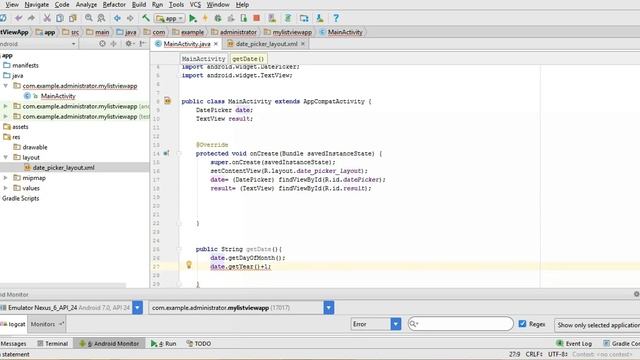This screenshot has height=360, width=640.
Task: Click the Redo arrow in toolbar
Action: [x=31, y=18]
